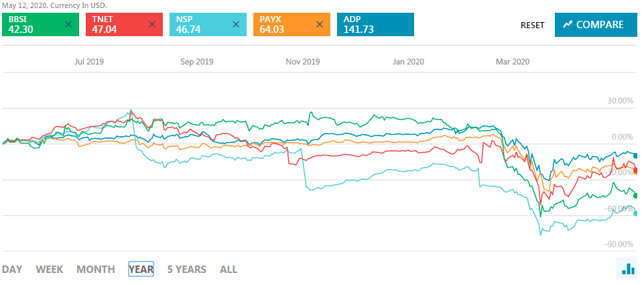Screen dimensions: 644x283
Task: Click the bar chart icon at bottom right
Action: click(628, 269)
